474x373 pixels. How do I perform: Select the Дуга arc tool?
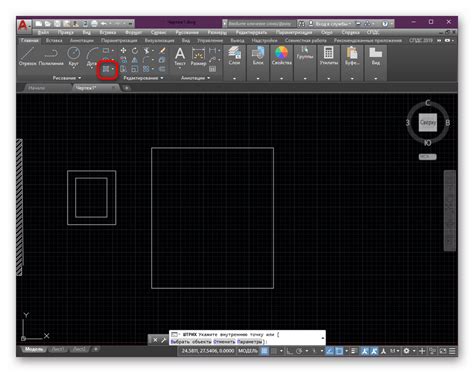point(91,56)
